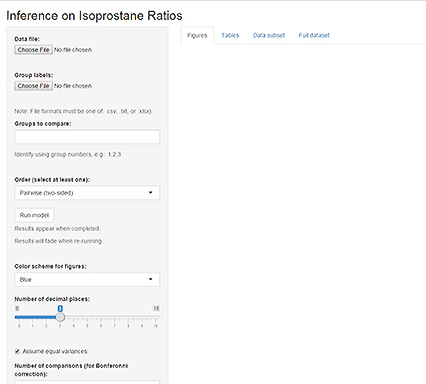
Task: Click the 'Number of comparisons' Bonferroni label
Action: [71, 370]
